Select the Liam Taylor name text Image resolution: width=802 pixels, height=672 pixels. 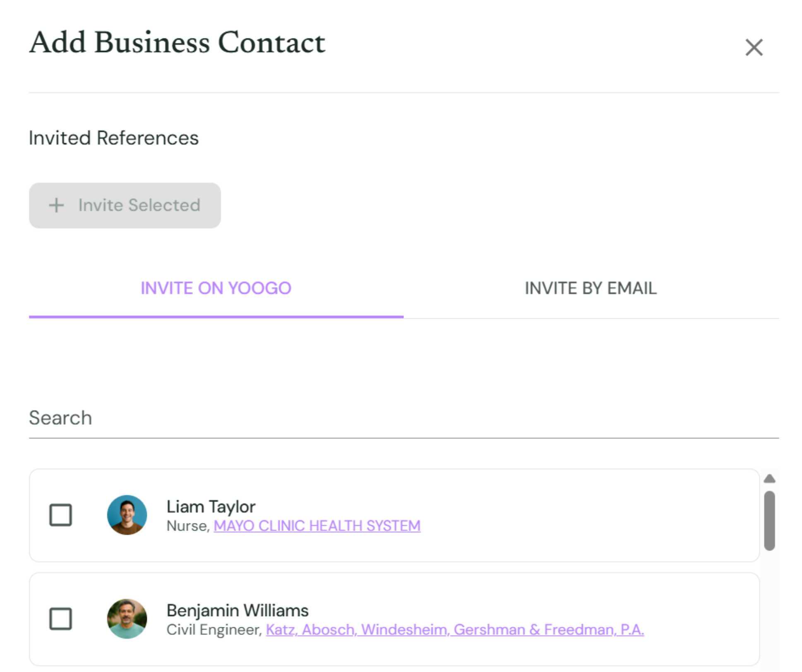click(x=211, y=507)
